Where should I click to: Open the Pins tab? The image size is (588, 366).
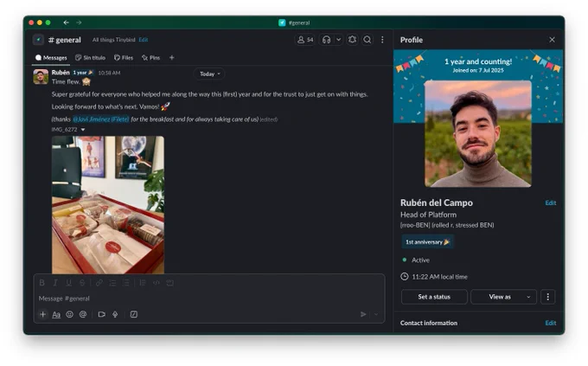coord(150,57)
